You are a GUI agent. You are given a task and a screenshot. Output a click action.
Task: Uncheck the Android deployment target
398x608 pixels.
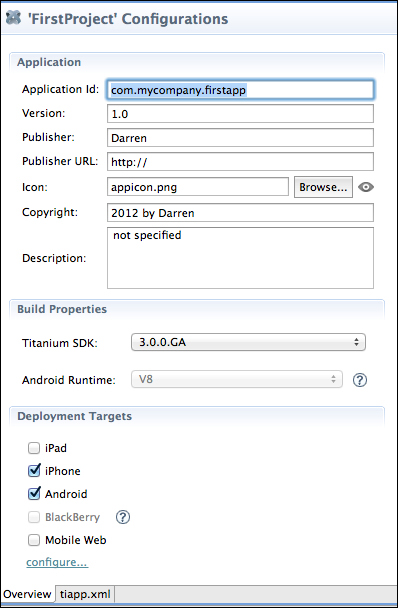(34, 494)
